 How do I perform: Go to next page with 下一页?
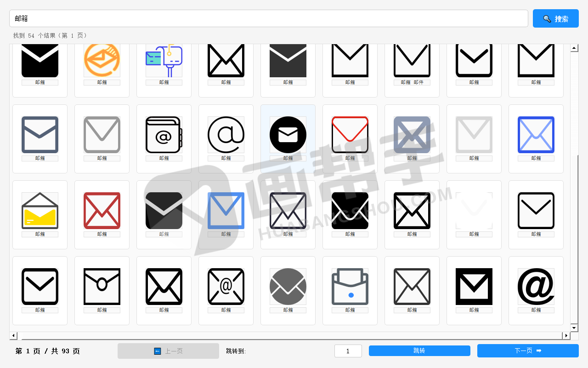coord(528,351)
